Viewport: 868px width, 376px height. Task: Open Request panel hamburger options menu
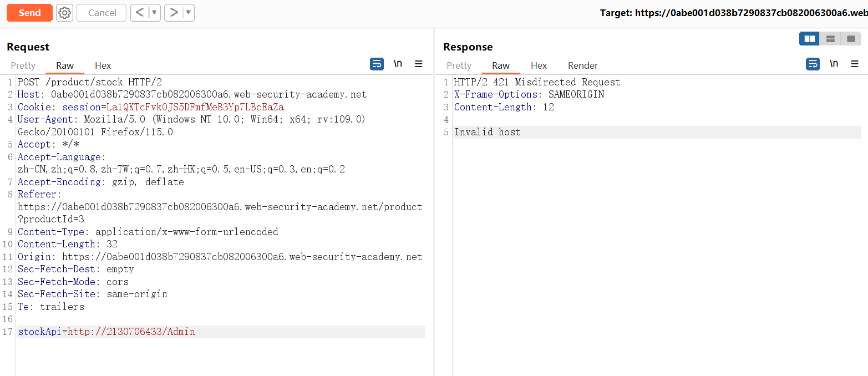pyautogui.click(x=419, y=64)
